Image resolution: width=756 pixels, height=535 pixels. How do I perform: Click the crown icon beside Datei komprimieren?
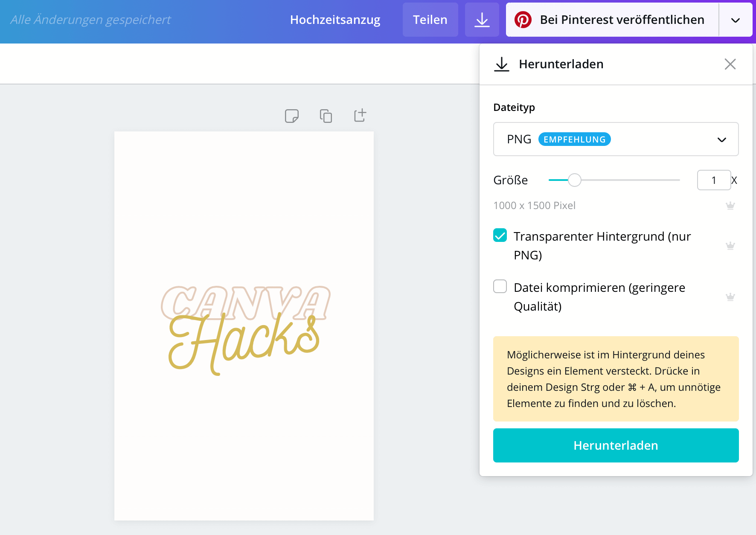click(730, 297)
